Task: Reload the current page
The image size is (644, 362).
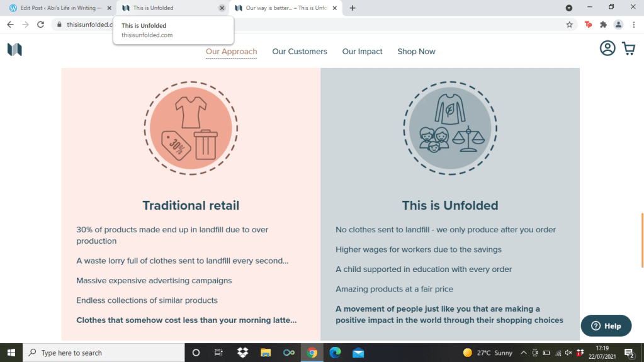Action: click(41, 25)
